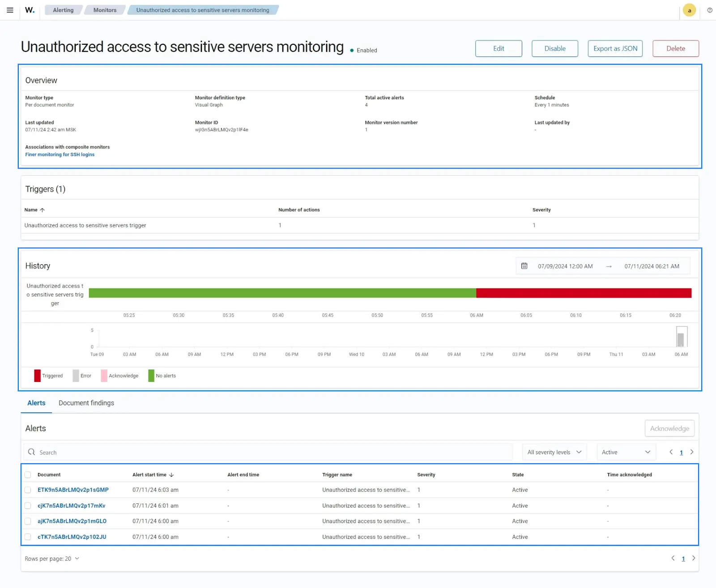Click the search magnifier icon
The height and width of the screenshot is (588, 716).
point(31,452)
